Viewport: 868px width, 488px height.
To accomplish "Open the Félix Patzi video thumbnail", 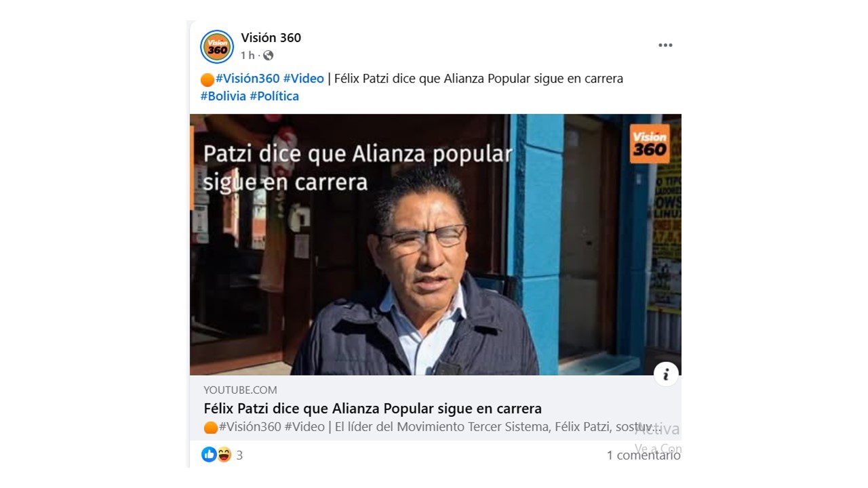I will [x=435, y=245].
